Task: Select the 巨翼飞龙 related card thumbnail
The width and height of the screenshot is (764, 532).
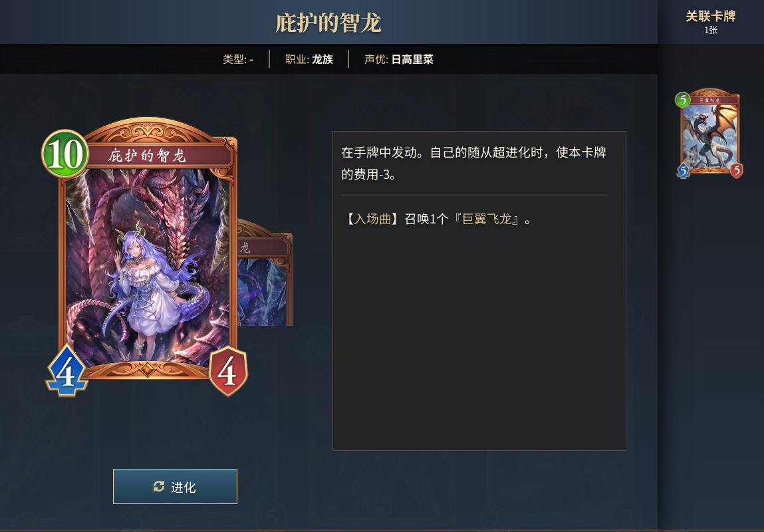Action: coord(709,133)
